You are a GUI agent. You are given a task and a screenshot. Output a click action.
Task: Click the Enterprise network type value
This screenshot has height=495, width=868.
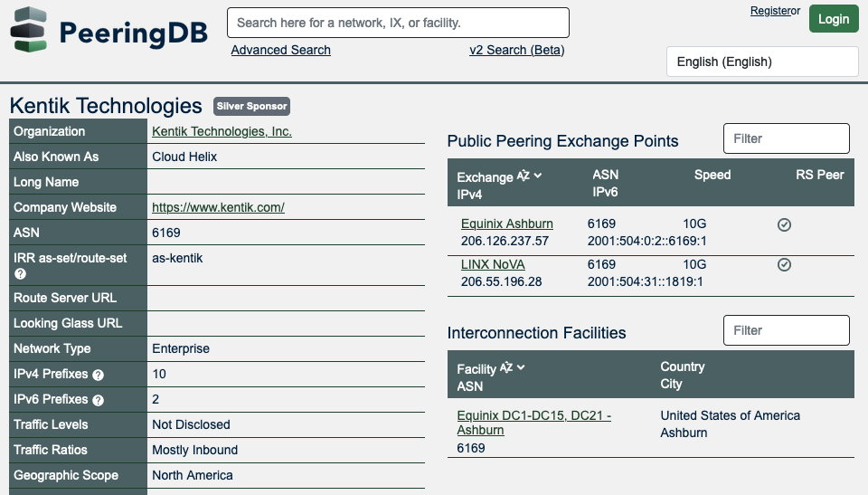[181, 348]
